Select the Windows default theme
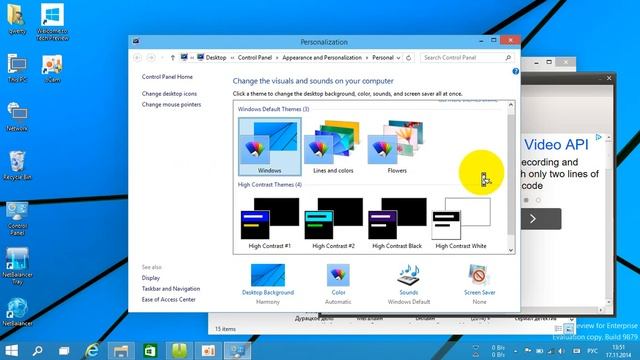The height and width of the screenshot is (360, 640). (x=269, y=147)
